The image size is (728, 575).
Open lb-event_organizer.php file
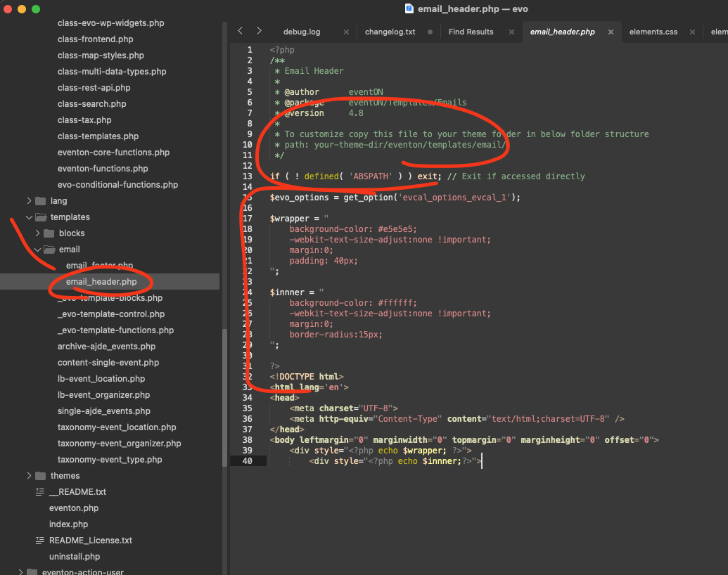[103, 395]
